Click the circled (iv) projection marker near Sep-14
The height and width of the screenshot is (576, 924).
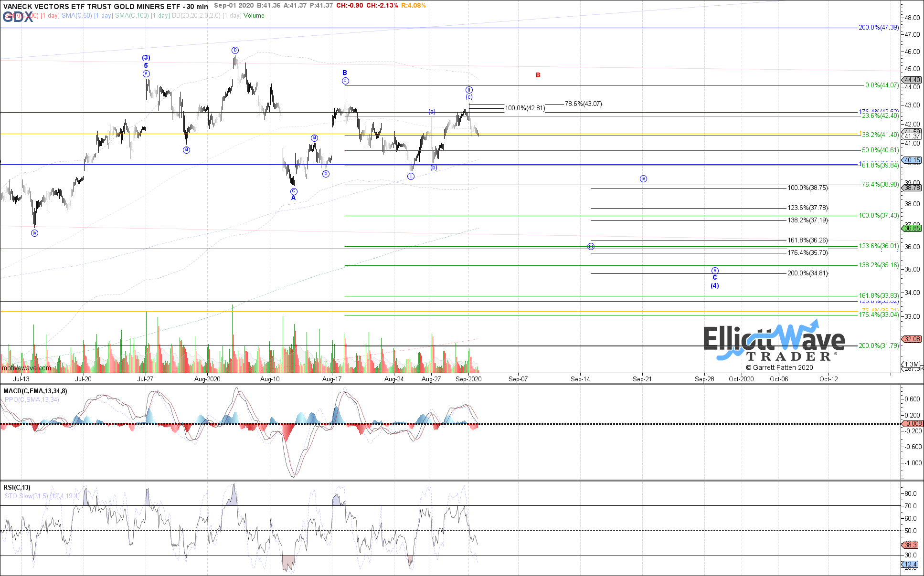(x=643, y=178)
